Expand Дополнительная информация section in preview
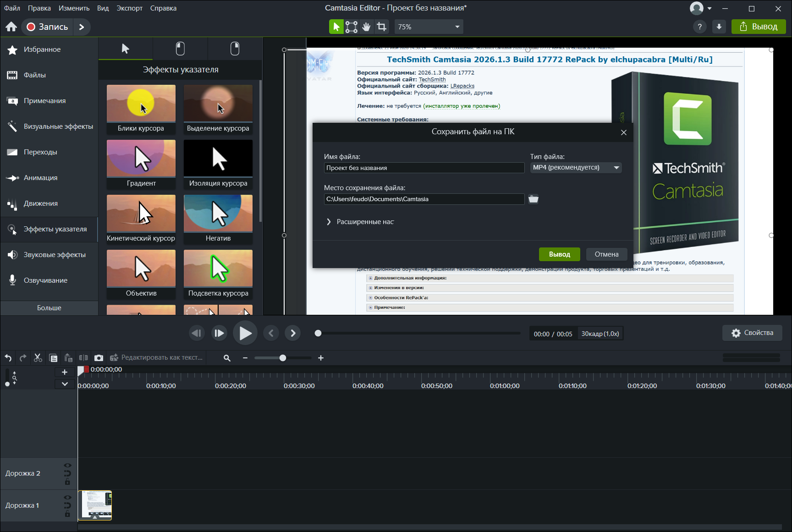Viewport: 792px width, 532px height. pyautogui.click(x=371, y=278)
